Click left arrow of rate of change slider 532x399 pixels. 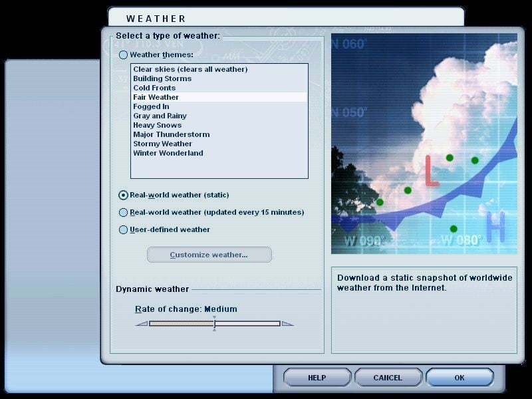coord(142,324)
